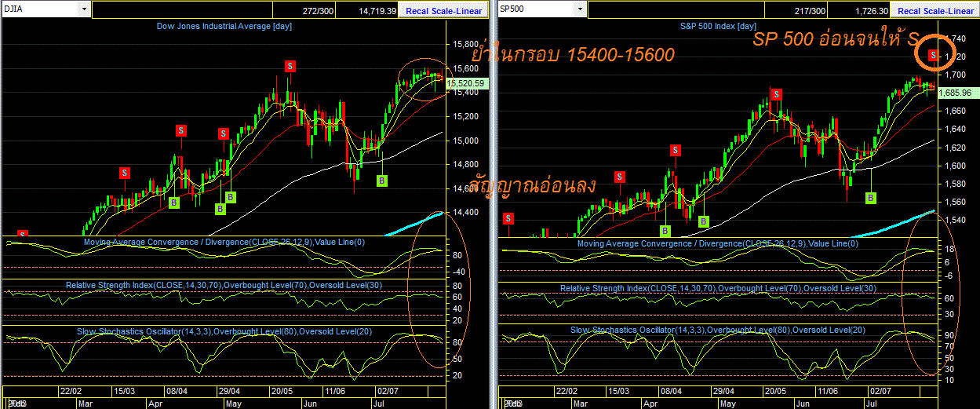Click the 29/04 date label on the DJIA time axis
980x409 pixels.
point(228,389)
